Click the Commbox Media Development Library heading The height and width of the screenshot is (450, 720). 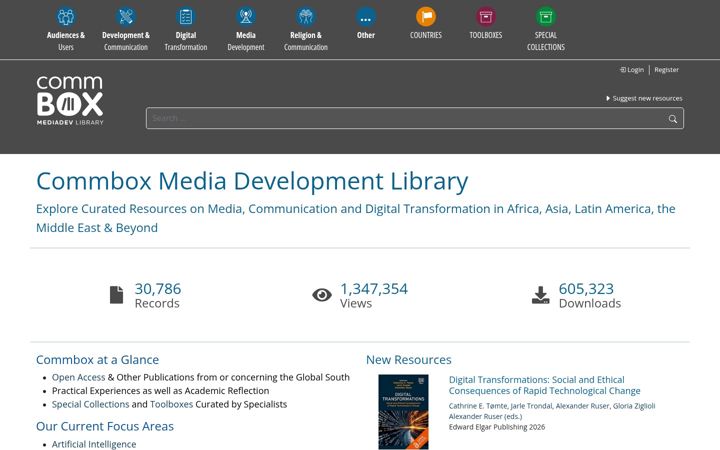pyautogui.click(x=252, y=181)
